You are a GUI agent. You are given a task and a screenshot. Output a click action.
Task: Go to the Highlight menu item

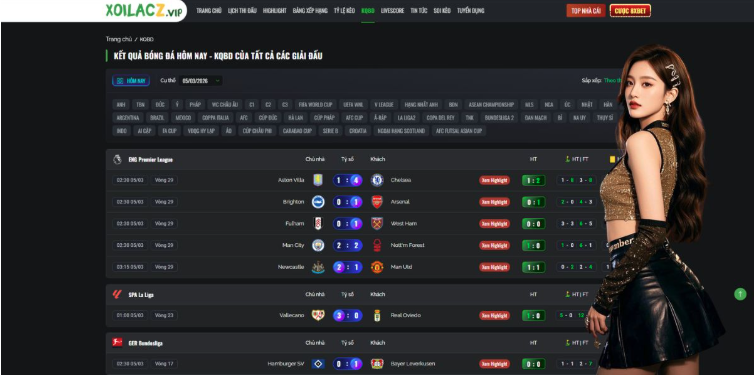274,11
